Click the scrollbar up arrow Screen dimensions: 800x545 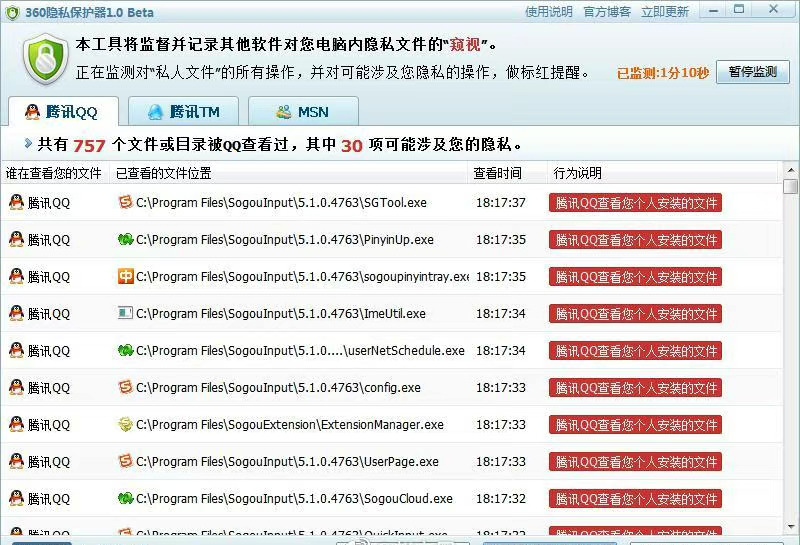point(790,169)
